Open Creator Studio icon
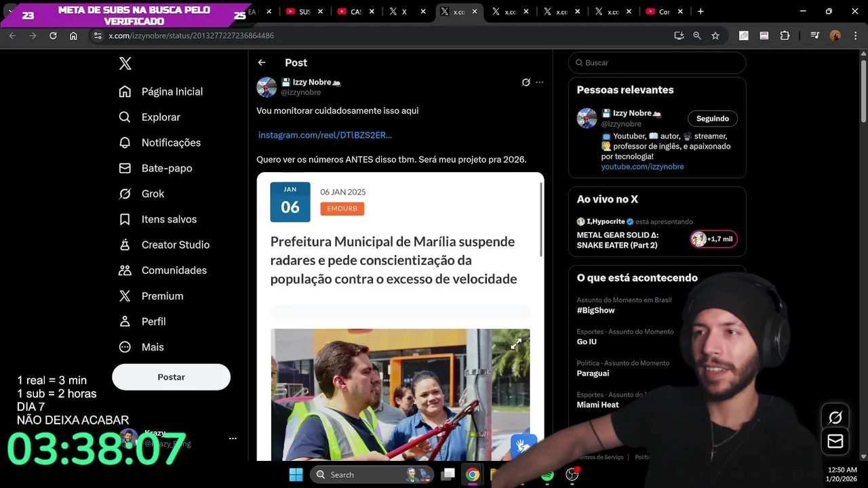 (125, 245)
